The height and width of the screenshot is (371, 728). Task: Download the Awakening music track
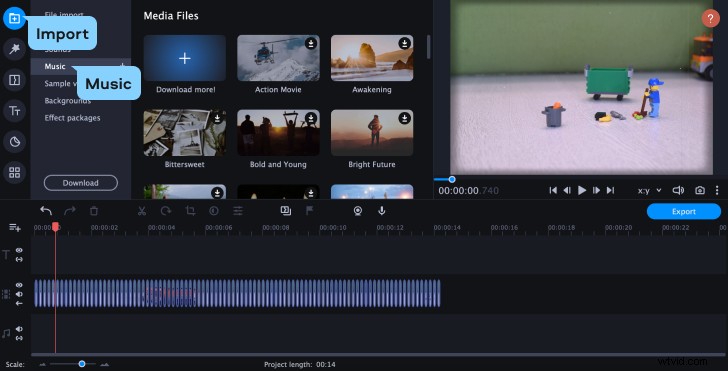pos(404,44)
